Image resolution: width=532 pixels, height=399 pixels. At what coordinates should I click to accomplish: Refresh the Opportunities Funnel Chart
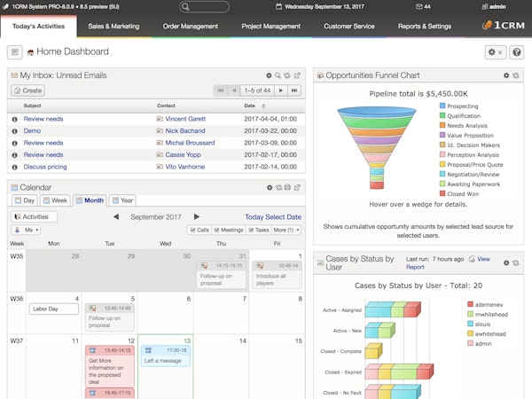tap(516, 75)
